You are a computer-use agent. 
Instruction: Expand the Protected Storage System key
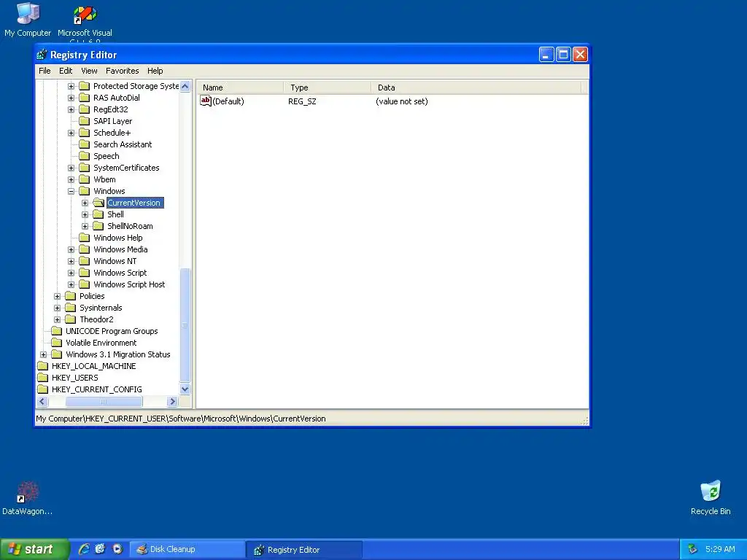(x=71, y=86)
